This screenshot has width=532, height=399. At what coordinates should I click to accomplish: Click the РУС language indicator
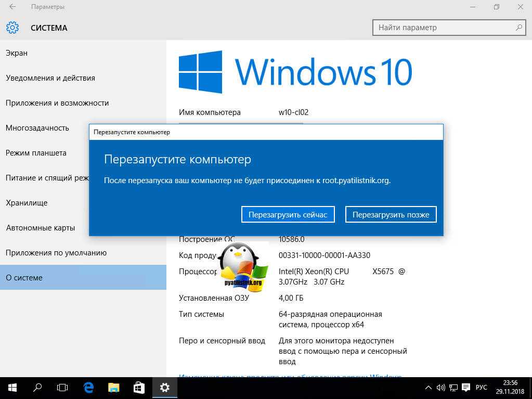click(x=482, y=387)
